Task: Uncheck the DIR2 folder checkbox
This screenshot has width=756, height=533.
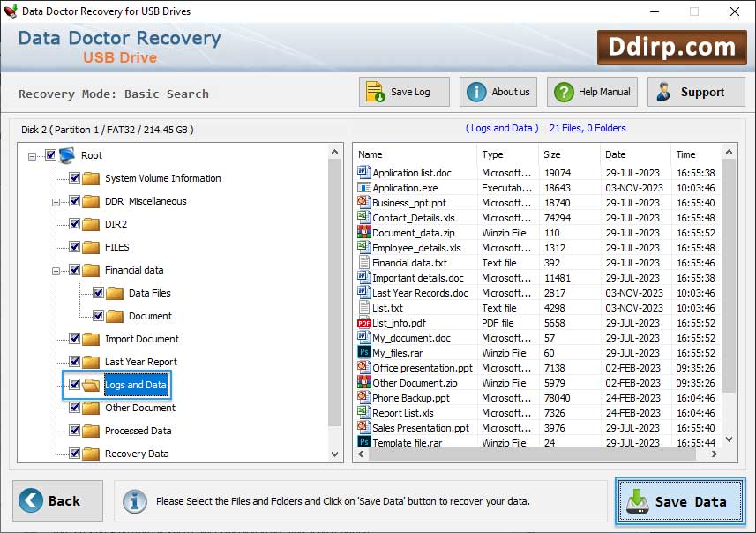Action: [74, 223]
